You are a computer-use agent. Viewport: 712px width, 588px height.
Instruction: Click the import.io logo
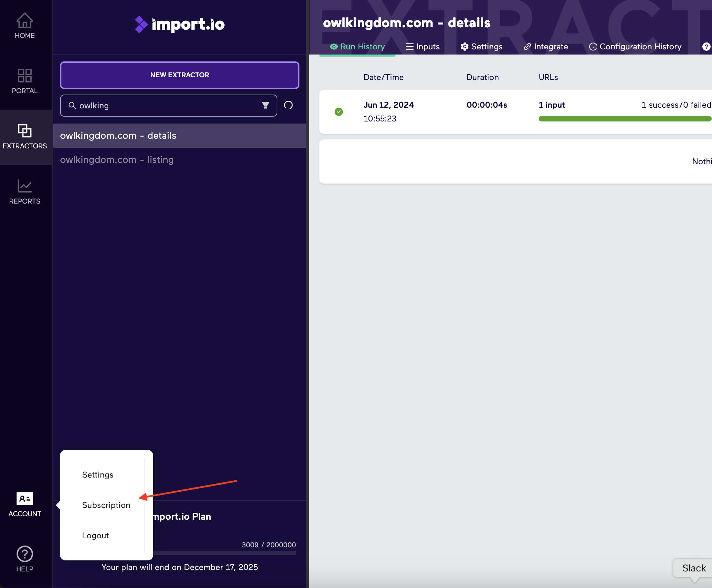(x=179, y=24)
